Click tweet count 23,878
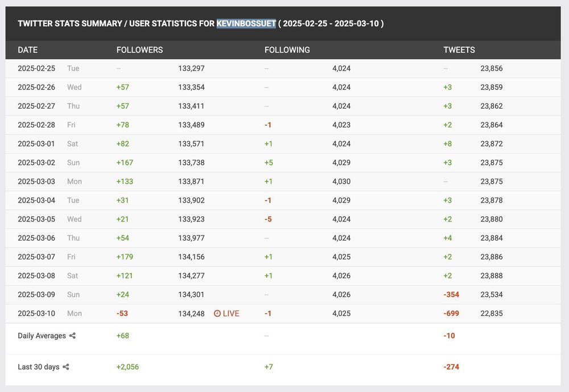Image resolution: width=569 pixels, height=392 pixels. [492, 200]
